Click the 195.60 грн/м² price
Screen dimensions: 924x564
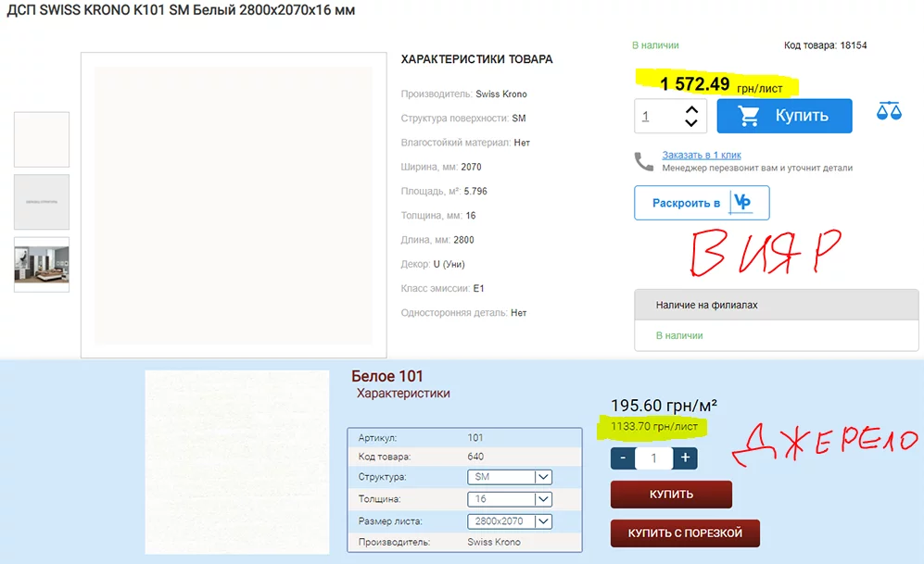pos(665,406)
